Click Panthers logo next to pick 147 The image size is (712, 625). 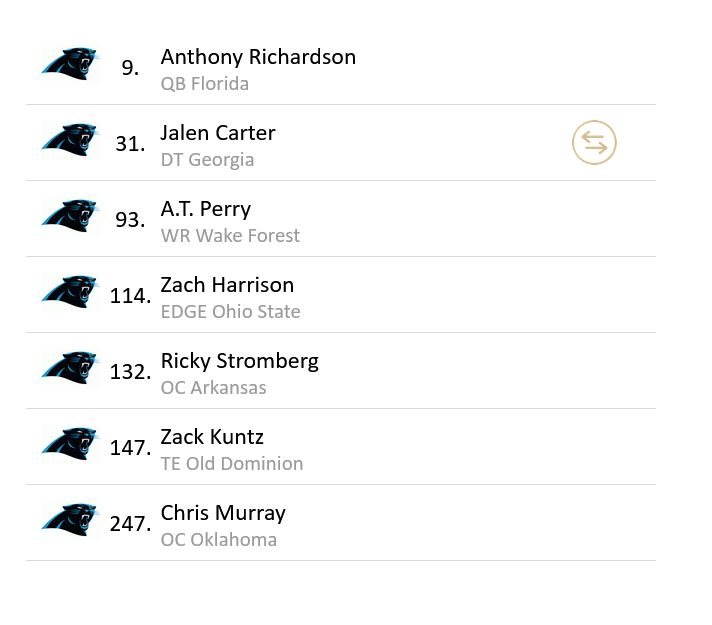(70, 445)
